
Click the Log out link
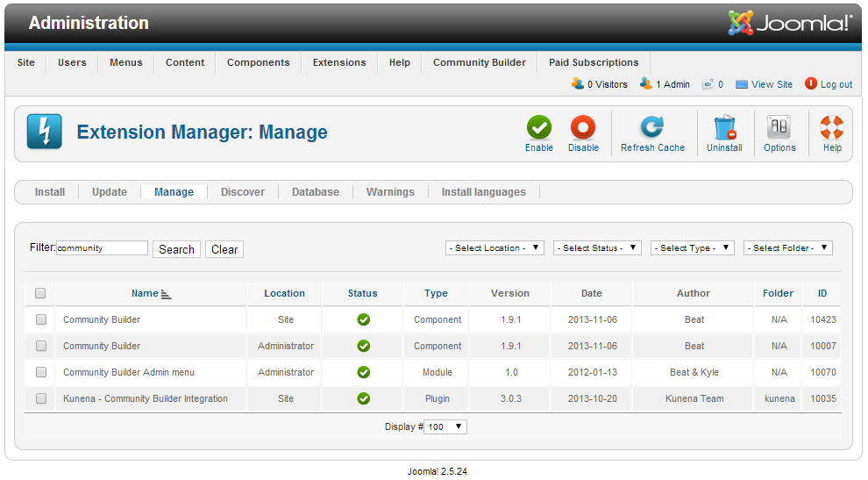836,84
